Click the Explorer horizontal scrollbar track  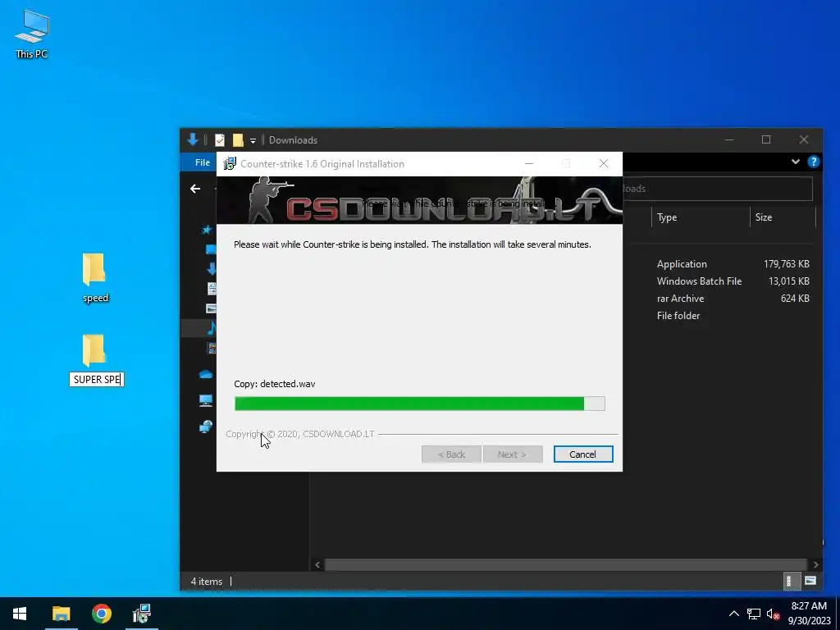(x=566, y=564)
